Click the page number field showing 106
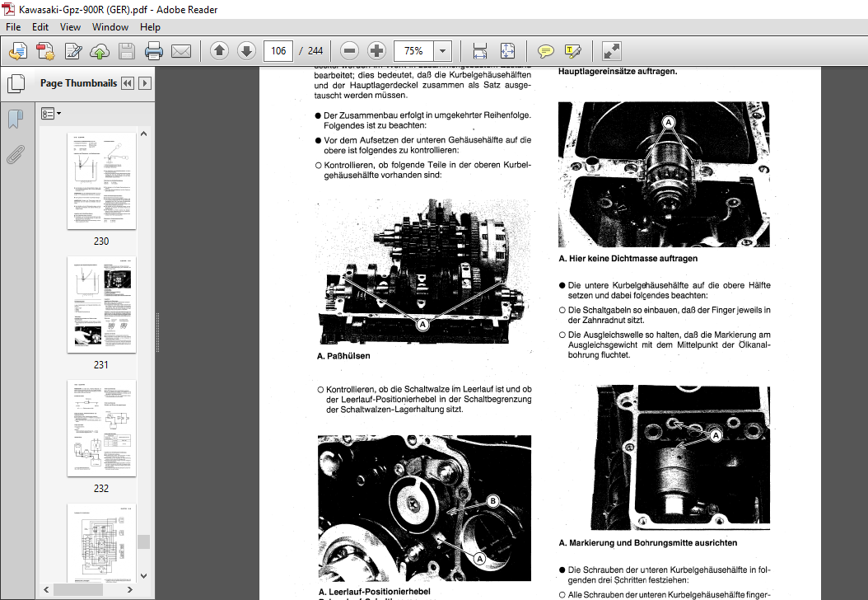The width and height of the screenshot is (868, 600). [278, 51]
